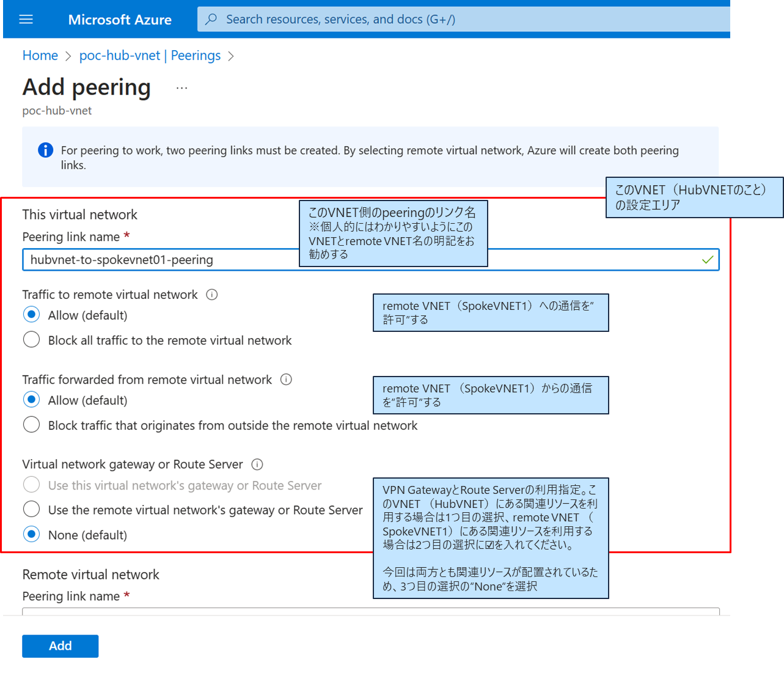Choose Use the remote virtual network's gateway
The image size is (784, 673).
click(x=31, y=509)
